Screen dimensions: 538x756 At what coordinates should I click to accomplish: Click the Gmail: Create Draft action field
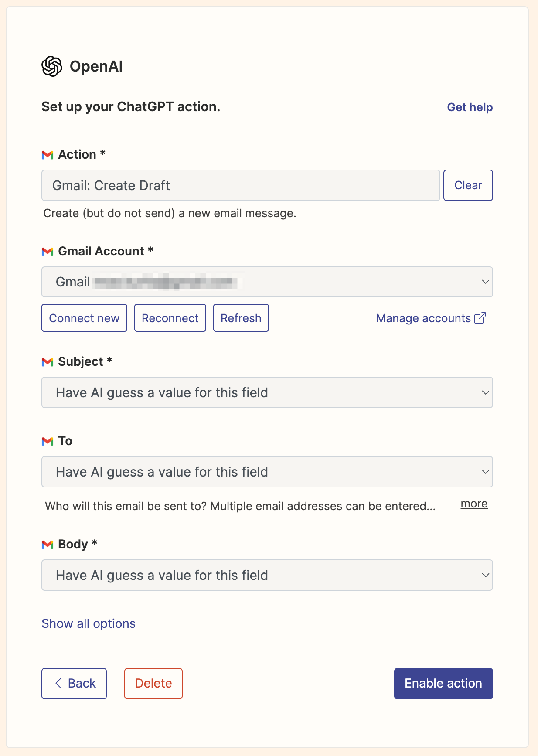pyautogui.click(x=240, y=185)
